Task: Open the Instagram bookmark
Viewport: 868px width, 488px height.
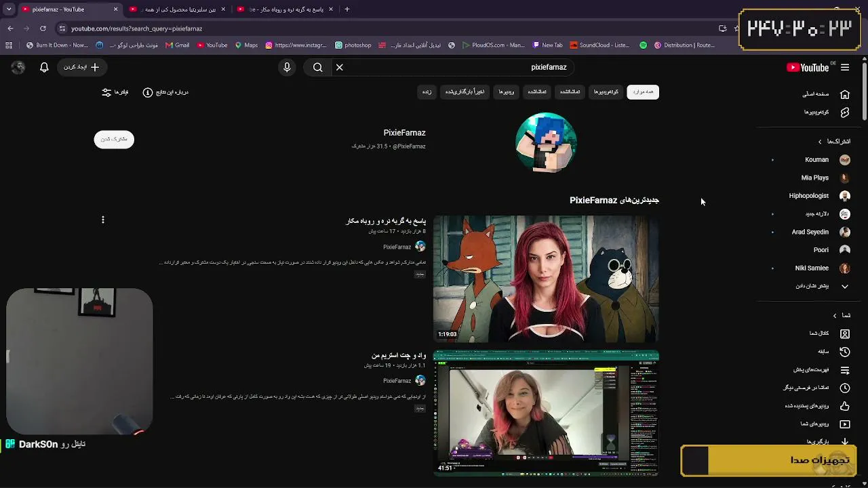Action: pyautogui.click(x=296, y=45)
